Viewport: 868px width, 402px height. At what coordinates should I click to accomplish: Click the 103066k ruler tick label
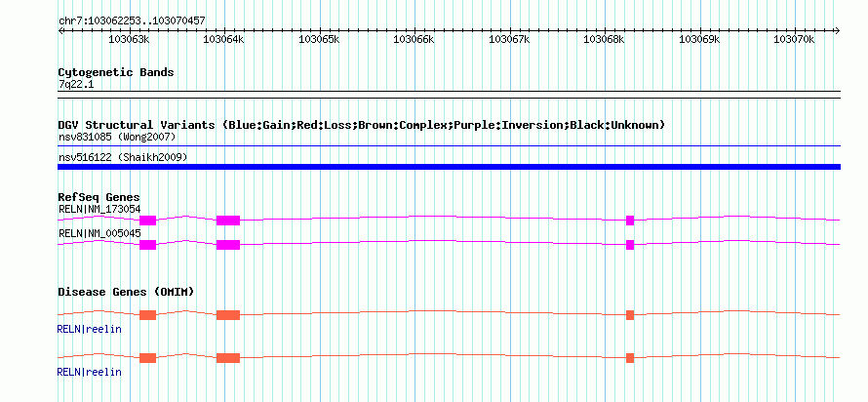tap(414, 39)
